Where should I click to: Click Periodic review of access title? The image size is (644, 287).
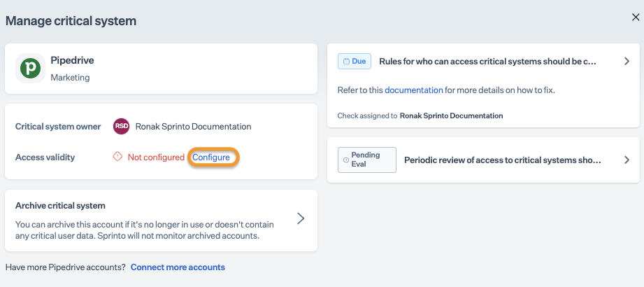503,160
